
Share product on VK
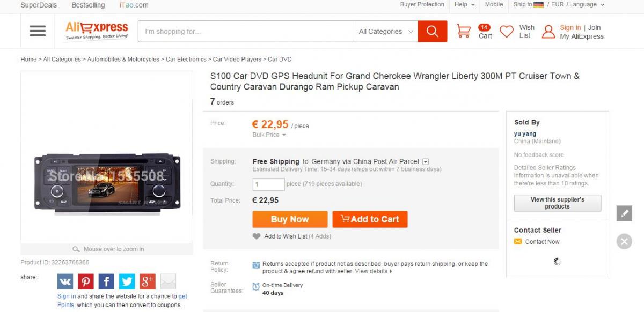tap(65, 281)
